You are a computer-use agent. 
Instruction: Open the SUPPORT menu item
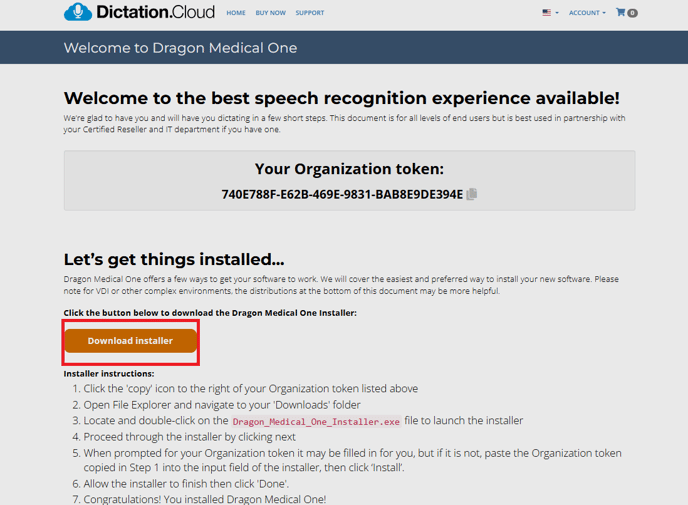coord(310,13)
